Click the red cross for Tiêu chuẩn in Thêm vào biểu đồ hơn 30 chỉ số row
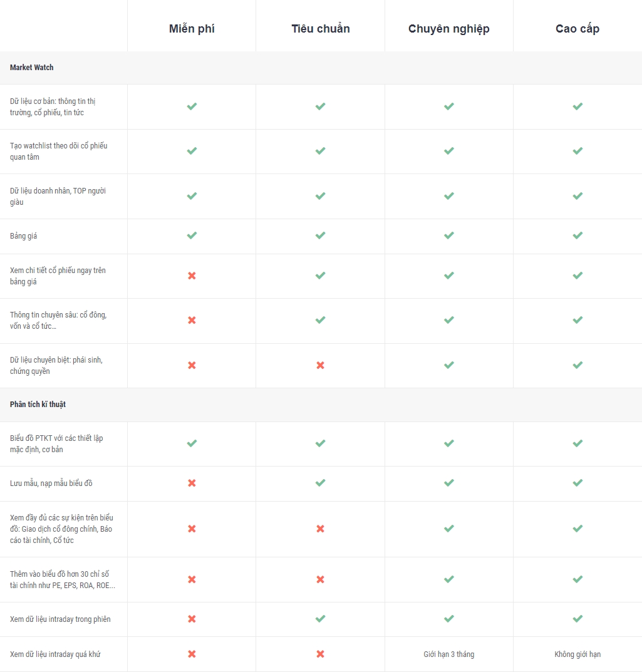This screenshot has height=672, width=642. [320, 579]
